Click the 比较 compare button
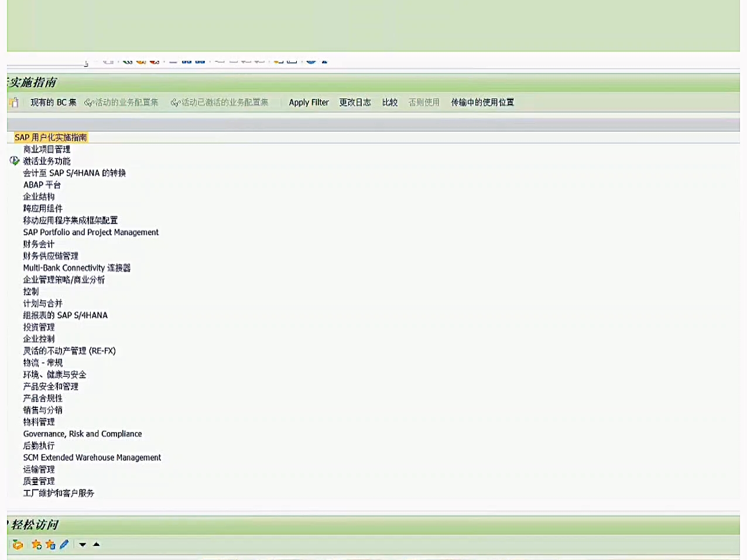747x560 pixels. (x=390, y=102)
